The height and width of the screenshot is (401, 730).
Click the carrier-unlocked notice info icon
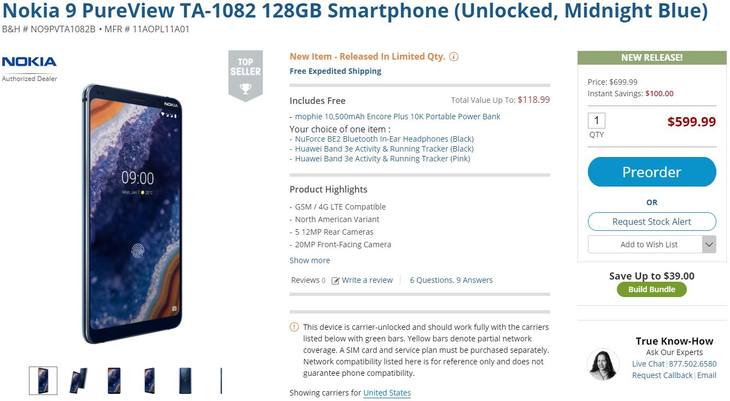[294, 327]
